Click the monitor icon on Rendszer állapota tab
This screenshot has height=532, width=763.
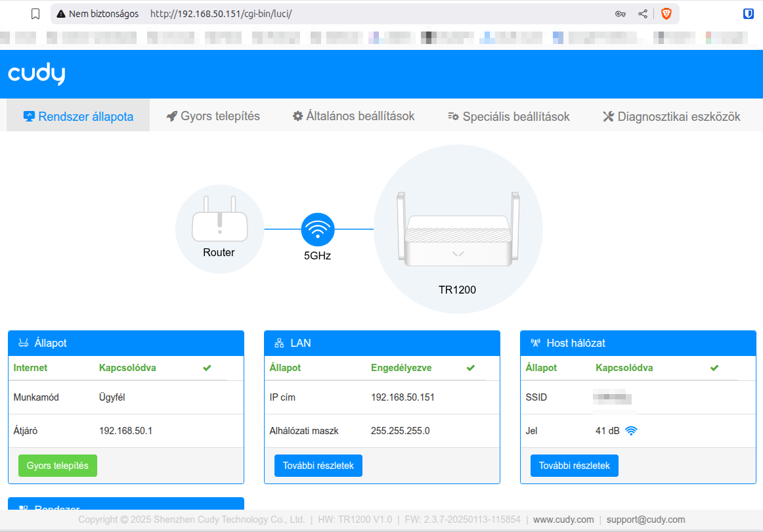click(29, 116)
